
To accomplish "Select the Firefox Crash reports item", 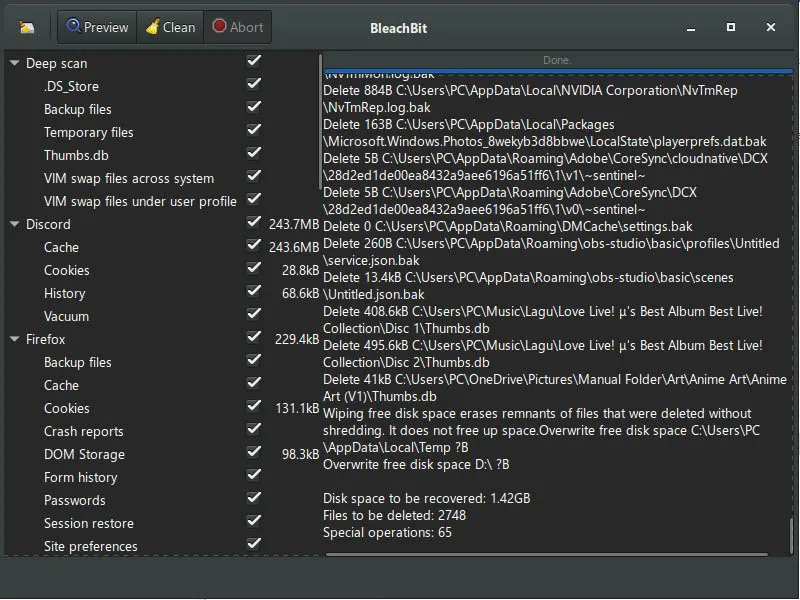I will (83, 431).
